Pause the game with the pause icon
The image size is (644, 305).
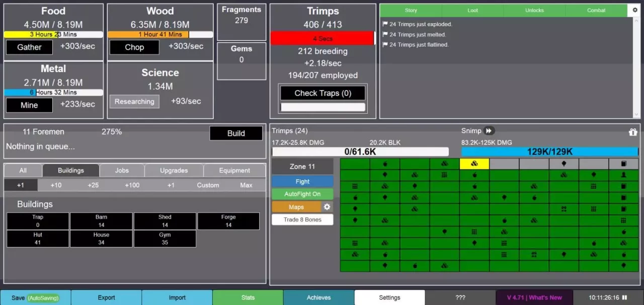coord(625,297)
